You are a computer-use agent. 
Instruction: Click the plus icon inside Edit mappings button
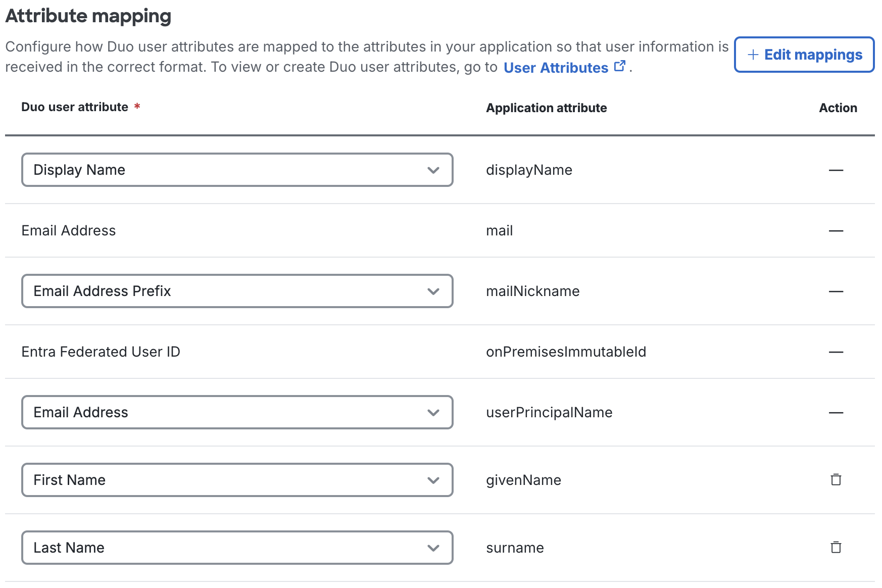click(x=753, y=55)
